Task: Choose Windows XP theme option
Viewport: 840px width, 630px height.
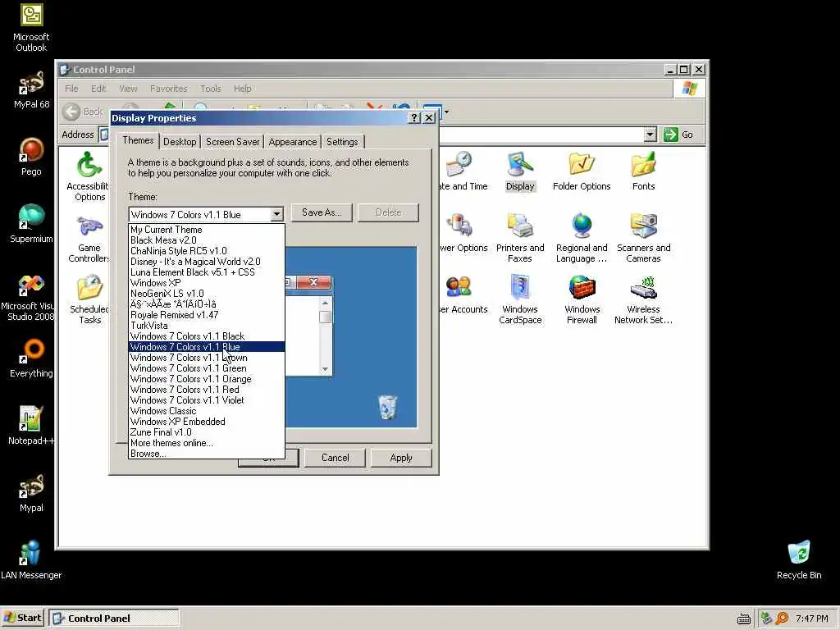Action: [x=207, y=283]
